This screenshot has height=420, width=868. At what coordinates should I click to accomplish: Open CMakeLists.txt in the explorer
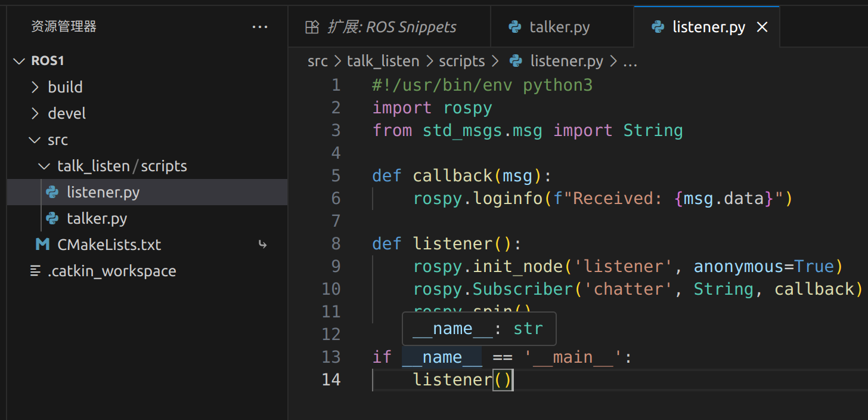click(147, 245)
